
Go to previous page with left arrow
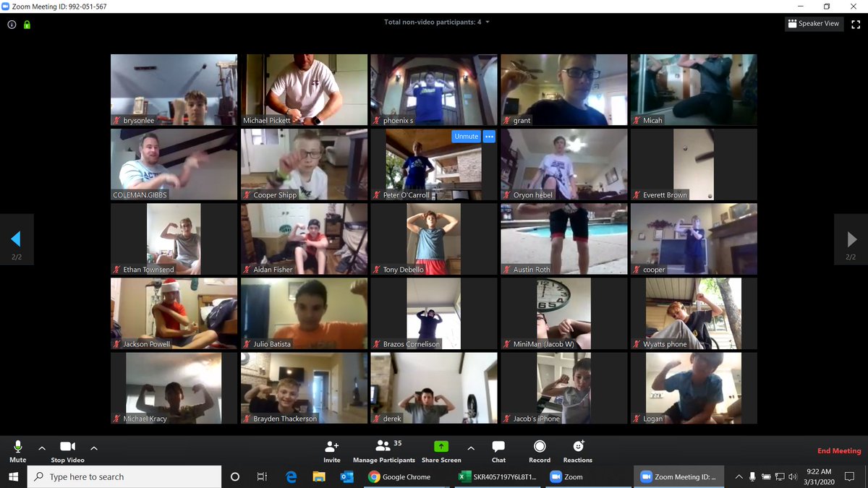click(x=17, y=239)
